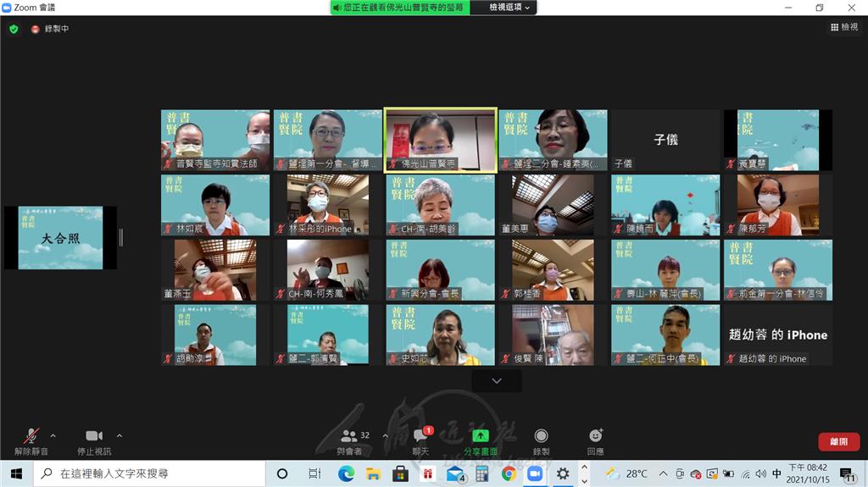Select participant tile 俊賢 陳

(553, 335)
